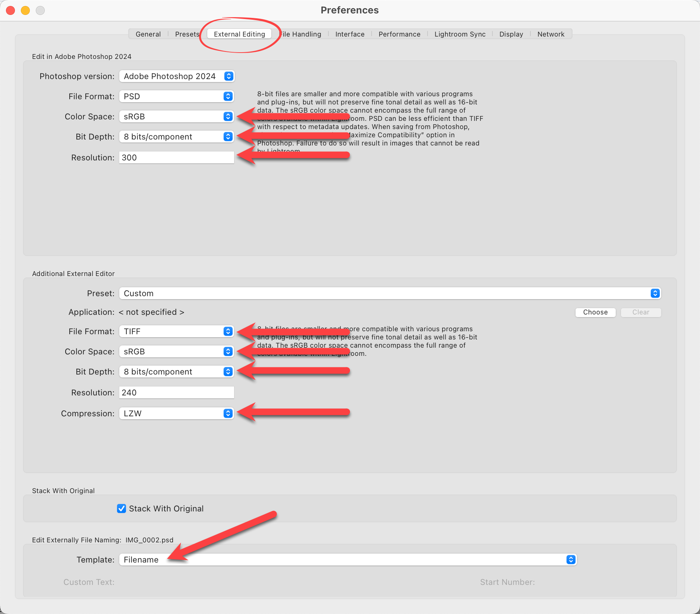Click the Resolution field showing 240
This screenshot has width=700, height=614.
[177, 392]
